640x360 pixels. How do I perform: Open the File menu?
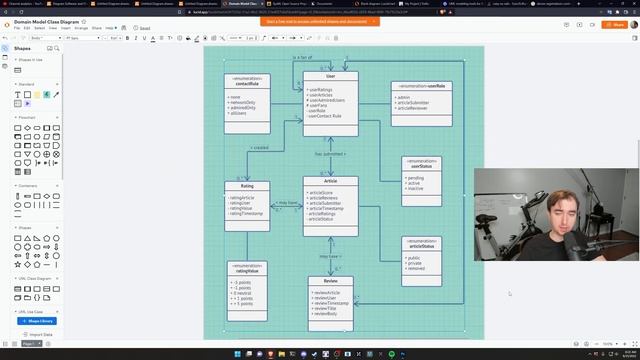point(17,28)
